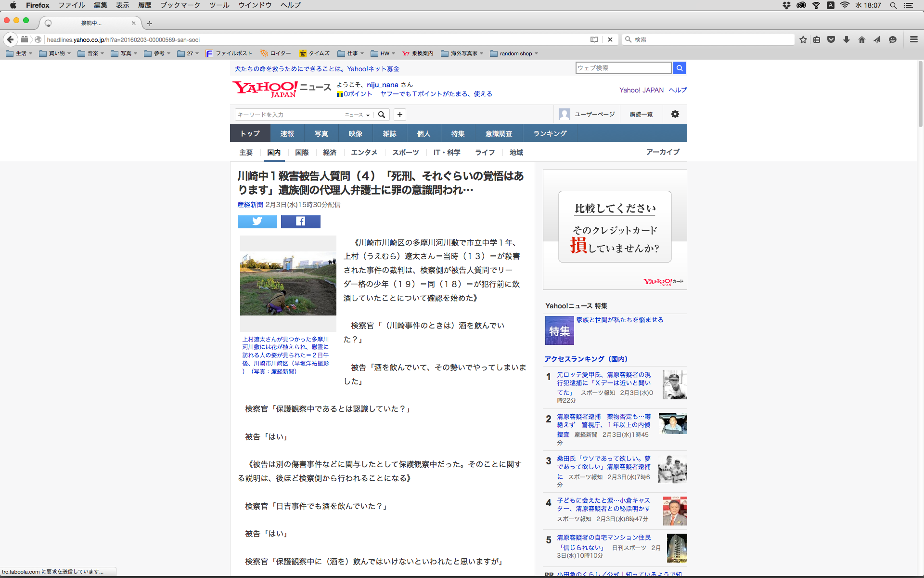Switch to the ランキング tab
This screenshot has height=578, width=924.
pyautogui.click(x=550, y=133)
